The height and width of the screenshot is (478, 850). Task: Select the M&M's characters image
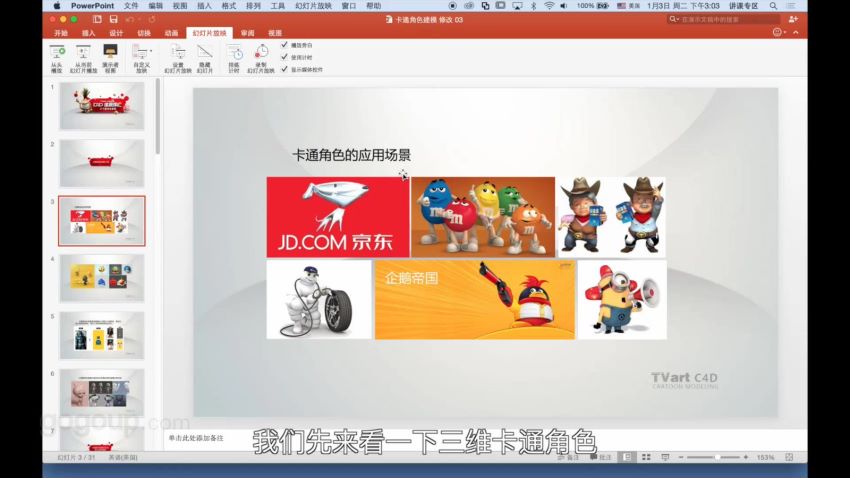pyautogui.click(x=483, y=217)
